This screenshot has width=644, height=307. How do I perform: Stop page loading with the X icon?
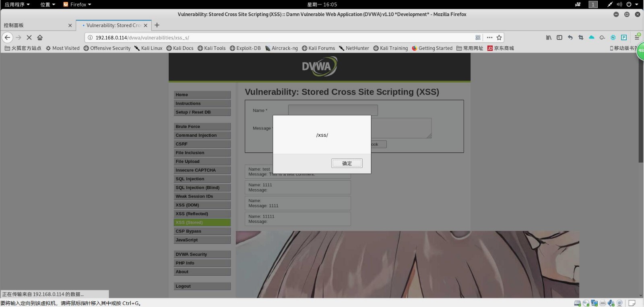(x=29, y=37)
